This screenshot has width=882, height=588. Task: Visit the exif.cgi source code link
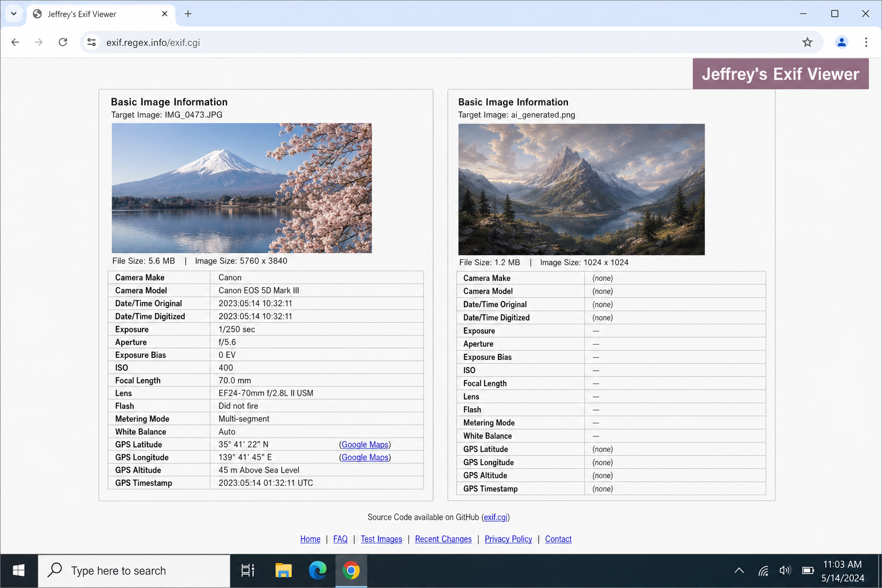click(496, 517)
